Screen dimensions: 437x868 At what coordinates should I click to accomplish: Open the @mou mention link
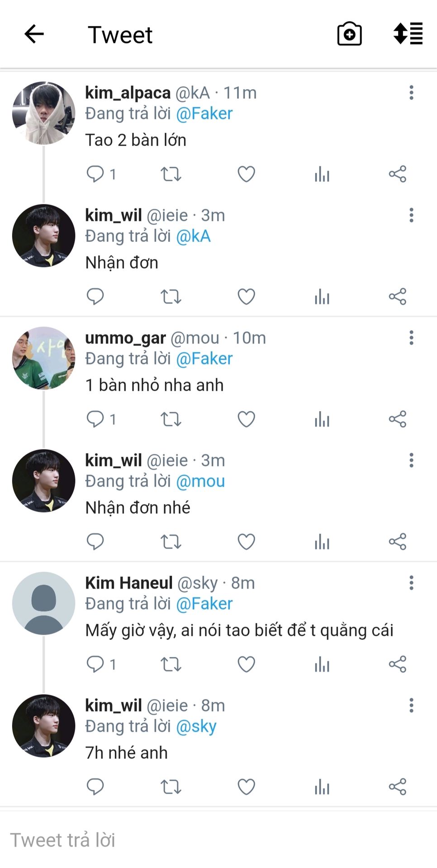(x=200, y=481)
